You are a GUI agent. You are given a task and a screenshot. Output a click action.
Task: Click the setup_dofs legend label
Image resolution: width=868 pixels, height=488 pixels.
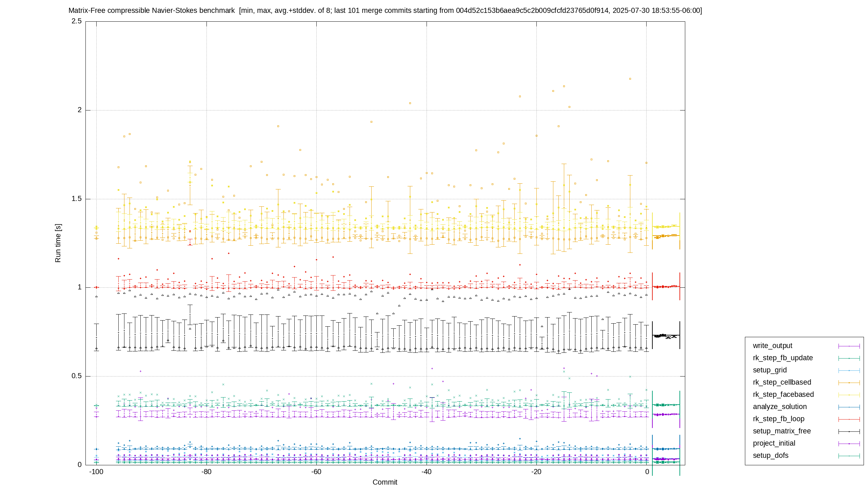point(770,455)
